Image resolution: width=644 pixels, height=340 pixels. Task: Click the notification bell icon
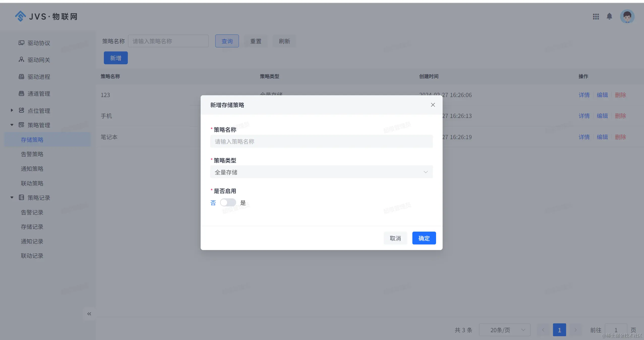609,17
